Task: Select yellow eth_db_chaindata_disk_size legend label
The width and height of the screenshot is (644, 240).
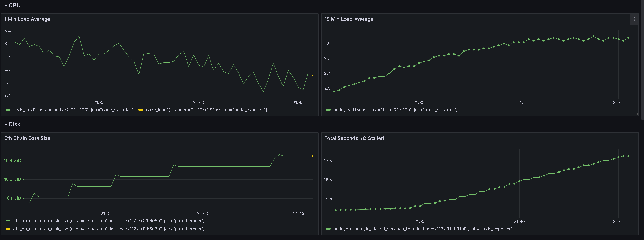Action: coord(109,229)
